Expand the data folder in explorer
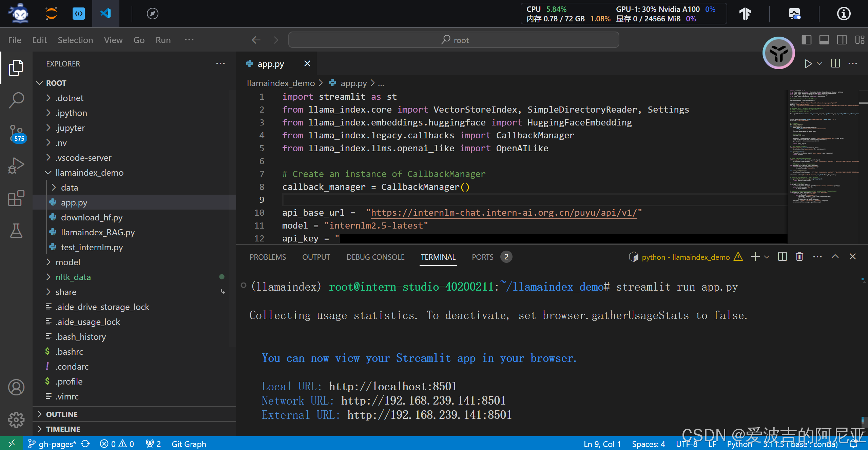868x450 pixels. point(69,188)
